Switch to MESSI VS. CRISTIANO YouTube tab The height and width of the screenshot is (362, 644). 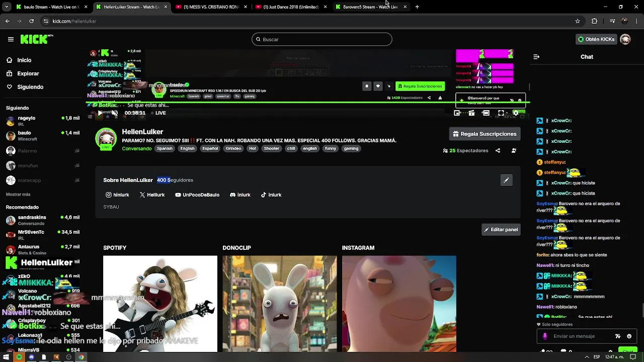point(211,7)
